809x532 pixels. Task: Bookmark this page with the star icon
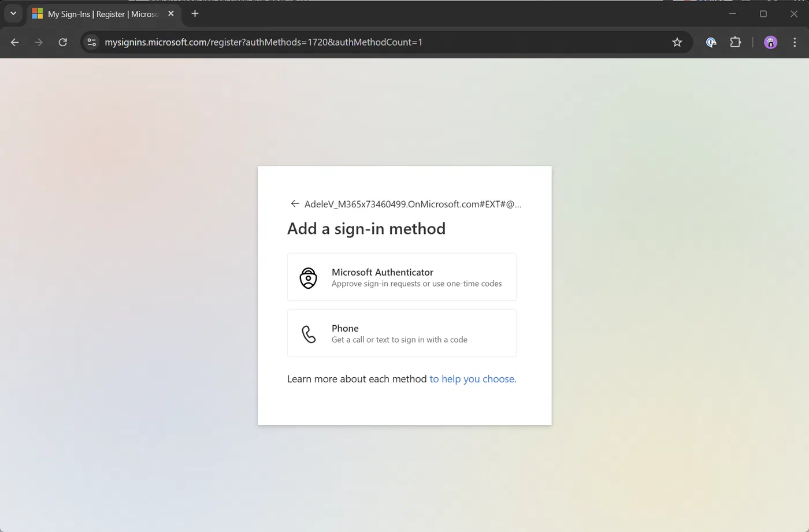click(x=677, y=42)
